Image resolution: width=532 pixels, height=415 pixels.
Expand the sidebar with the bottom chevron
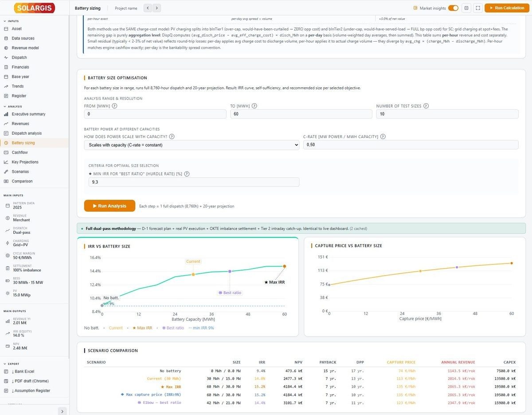(62, 411)
